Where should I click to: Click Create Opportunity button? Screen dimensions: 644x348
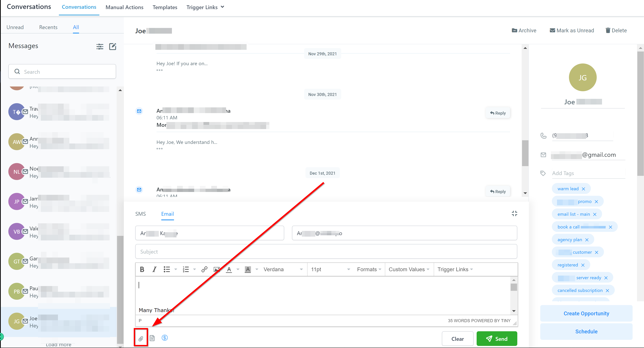[x=586, y=313]
